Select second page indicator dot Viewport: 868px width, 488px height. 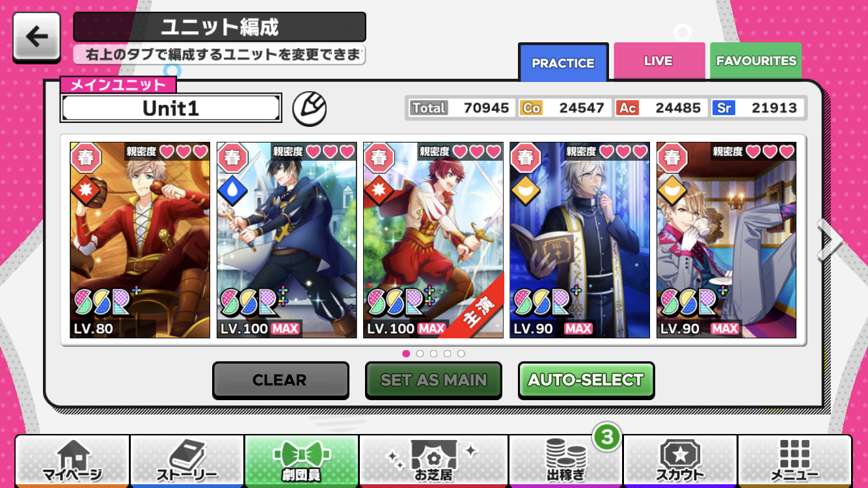click(x=420, y=353)
